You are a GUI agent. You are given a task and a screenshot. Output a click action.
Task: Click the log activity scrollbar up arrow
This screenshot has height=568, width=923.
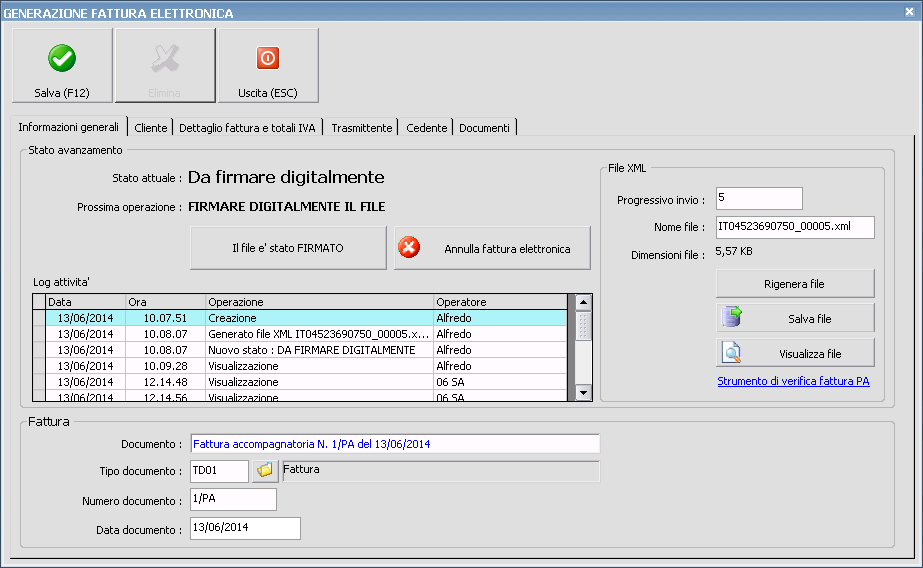pyautogui.click(x=584, y=302)
